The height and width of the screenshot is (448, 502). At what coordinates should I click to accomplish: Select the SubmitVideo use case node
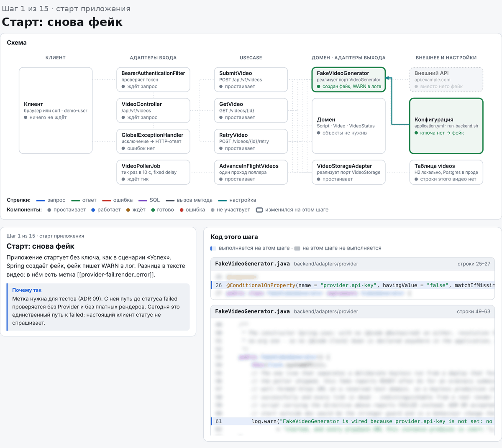tap(251, 79)
